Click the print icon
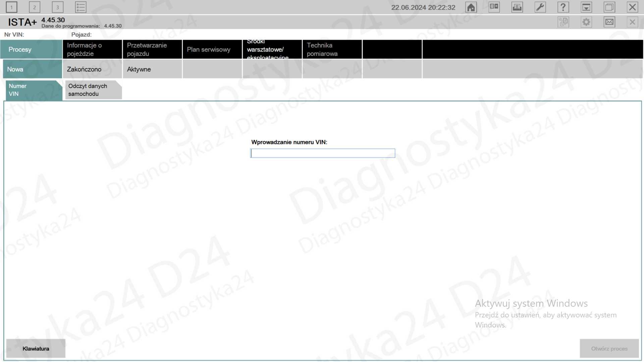Viewport: 644px width, 362px height. 517,7
